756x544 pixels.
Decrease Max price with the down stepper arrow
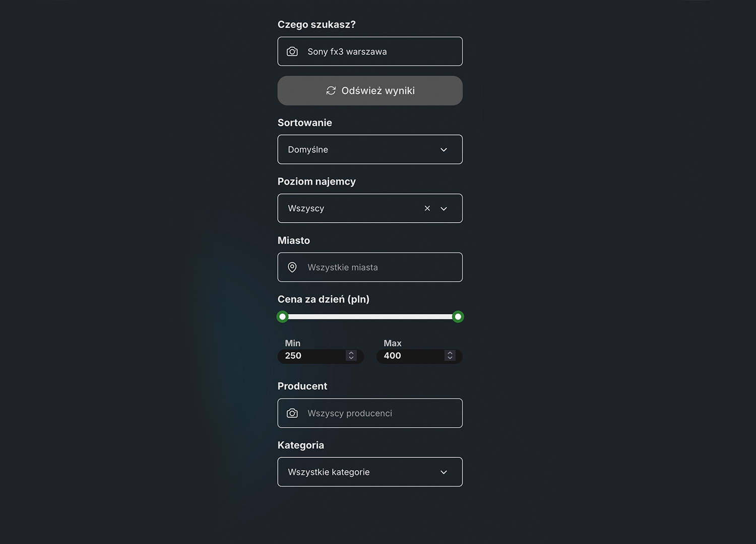450,359
